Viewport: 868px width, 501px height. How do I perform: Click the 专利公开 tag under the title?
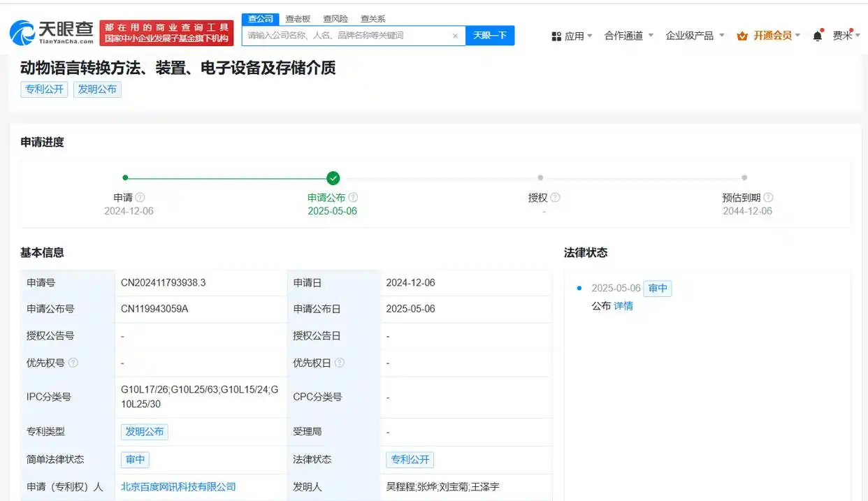[x=44, y=89]
